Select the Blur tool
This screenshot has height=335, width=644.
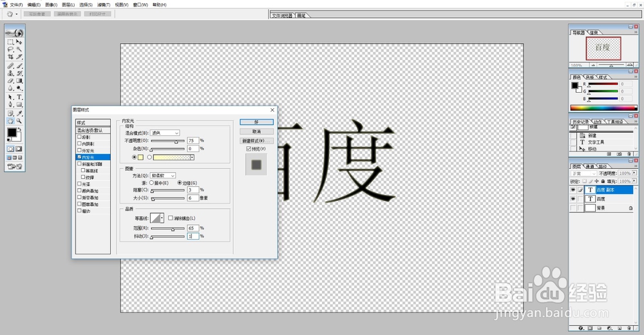pyautogui.click(x=11, y=88)
